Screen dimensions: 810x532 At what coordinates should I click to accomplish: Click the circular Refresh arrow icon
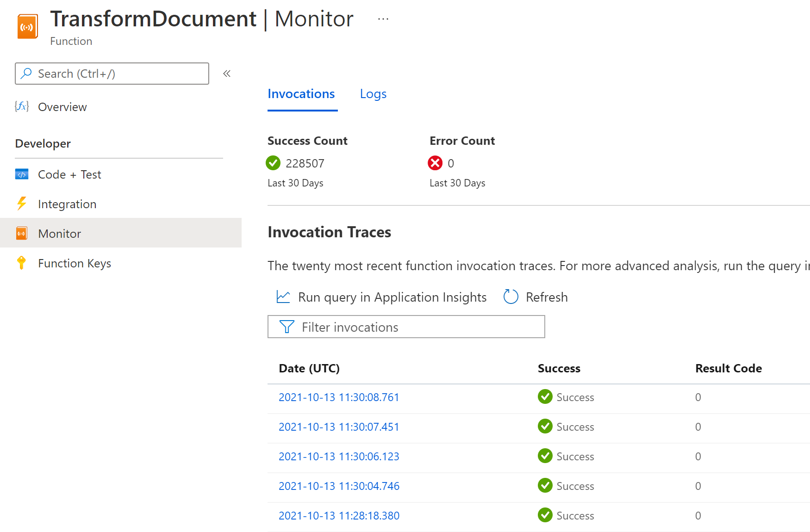[511, 297]
